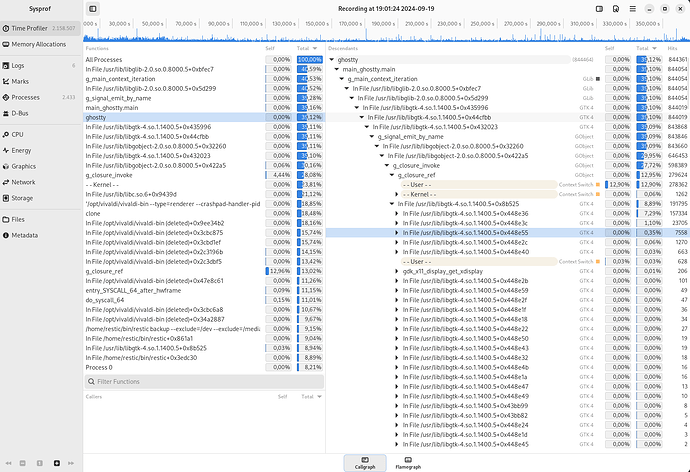Select Process 0 function row

pos(204,367)
